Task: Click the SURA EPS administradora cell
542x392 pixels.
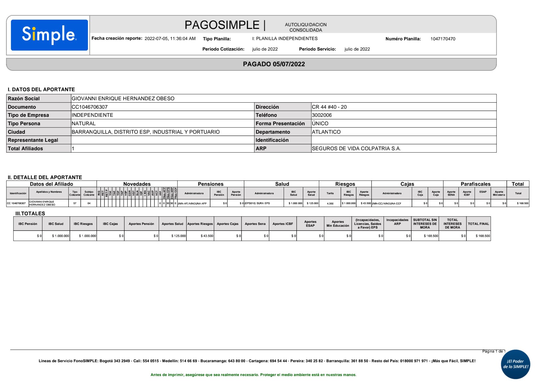Action: [x=258, y=203]
